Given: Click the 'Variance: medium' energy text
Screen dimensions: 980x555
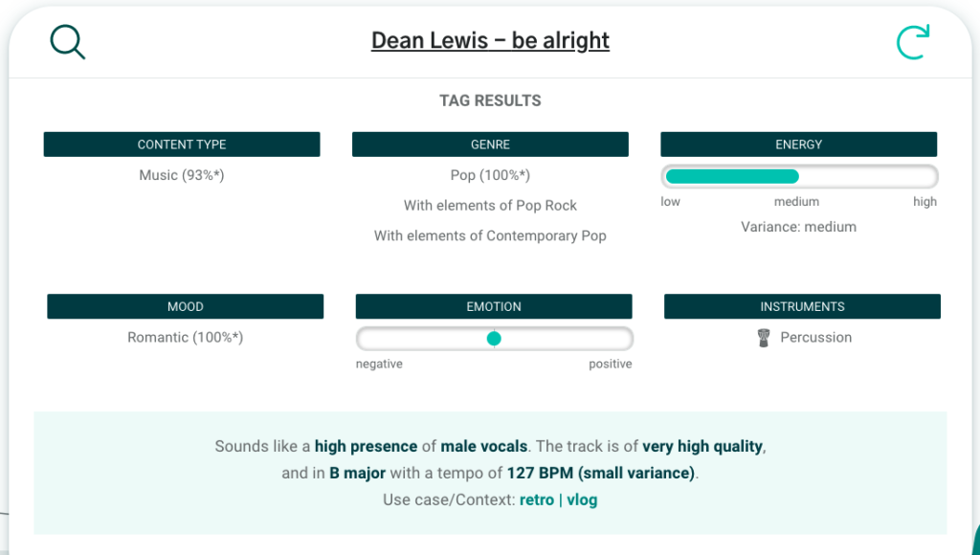Looking at the screenshot, I should click(x=799, y=227).
